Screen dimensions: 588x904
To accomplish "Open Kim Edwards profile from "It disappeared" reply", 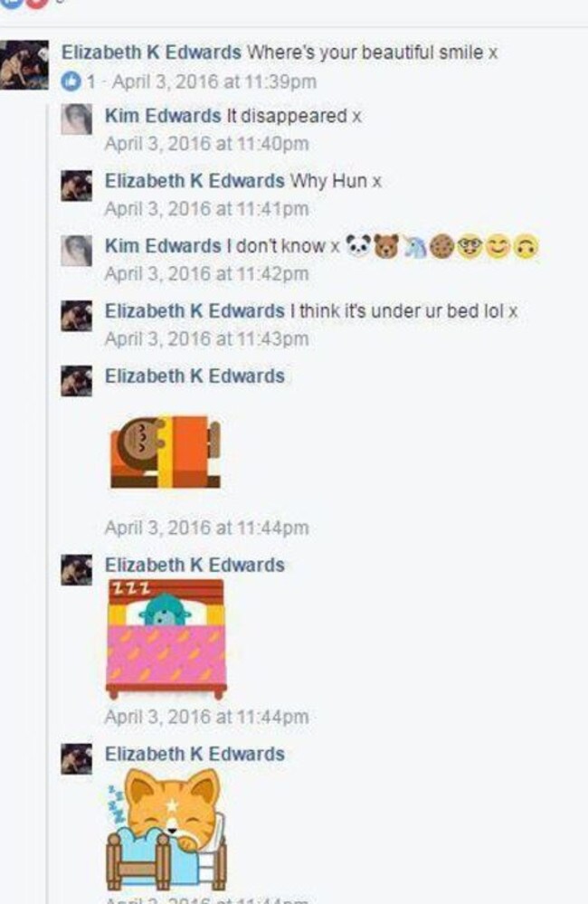I will 163,116.
